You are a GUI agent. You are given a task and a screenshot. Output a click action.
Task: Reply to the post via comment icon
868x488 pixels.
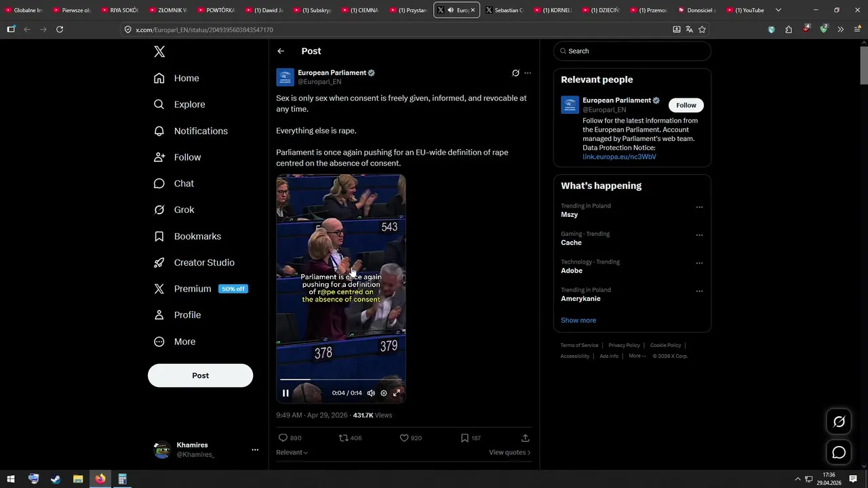(x=283, y=438)
